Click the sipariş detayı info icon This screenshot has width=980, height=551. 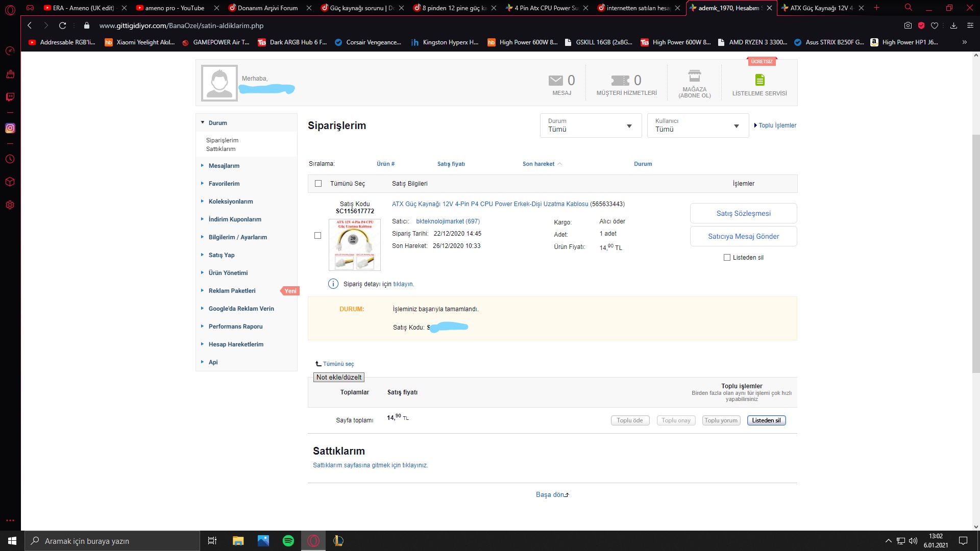333,284
